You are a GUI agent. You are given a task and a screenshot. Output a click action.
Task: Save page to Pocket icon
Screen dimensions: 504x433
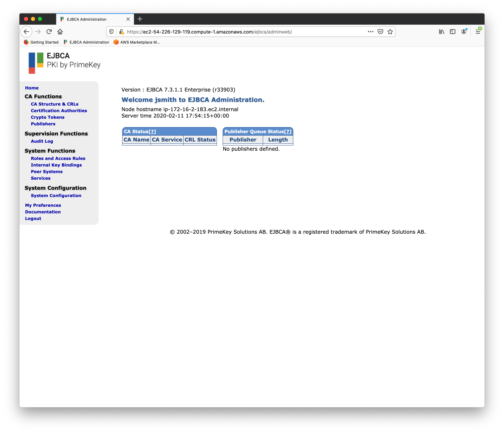click(380, 32)
